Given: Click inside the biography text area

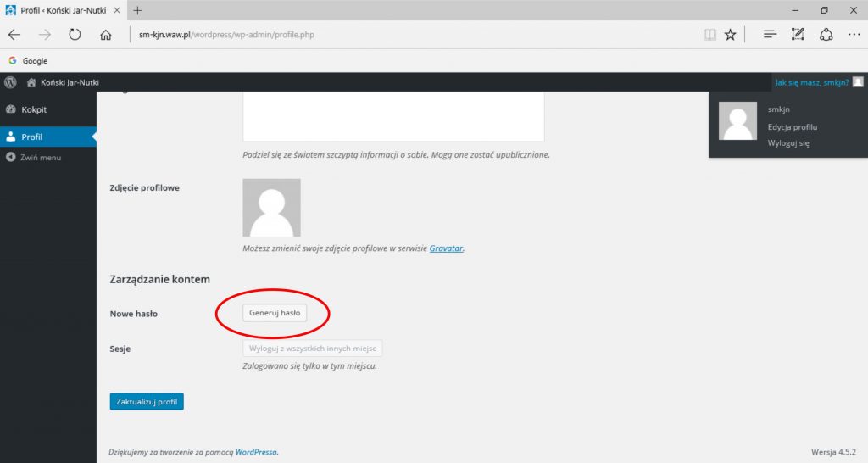Looking at the screenshot, I should point(393,116).
